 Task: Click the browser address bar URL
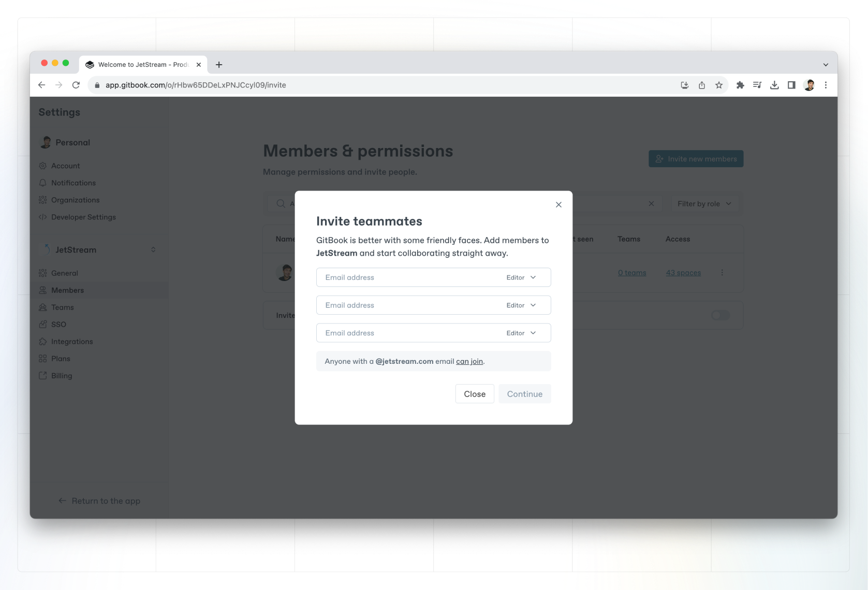click(x=196, y=85)
